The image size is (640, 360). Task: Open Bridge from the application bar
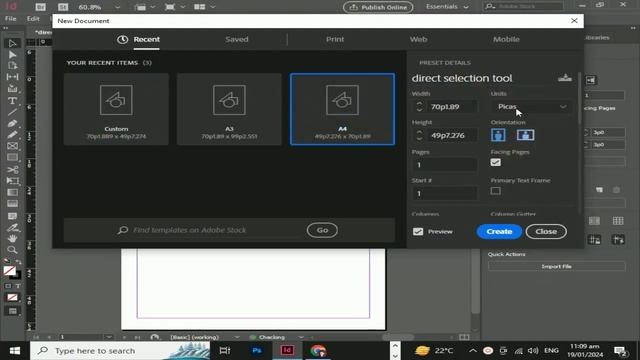(40, 7)
